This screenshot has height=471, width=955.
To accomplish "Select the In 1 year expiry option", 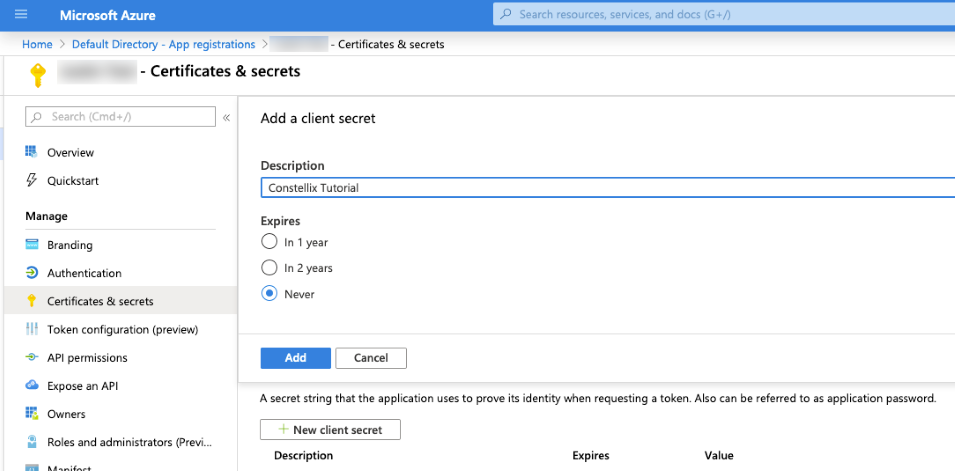I will click(x=269, y=242).
